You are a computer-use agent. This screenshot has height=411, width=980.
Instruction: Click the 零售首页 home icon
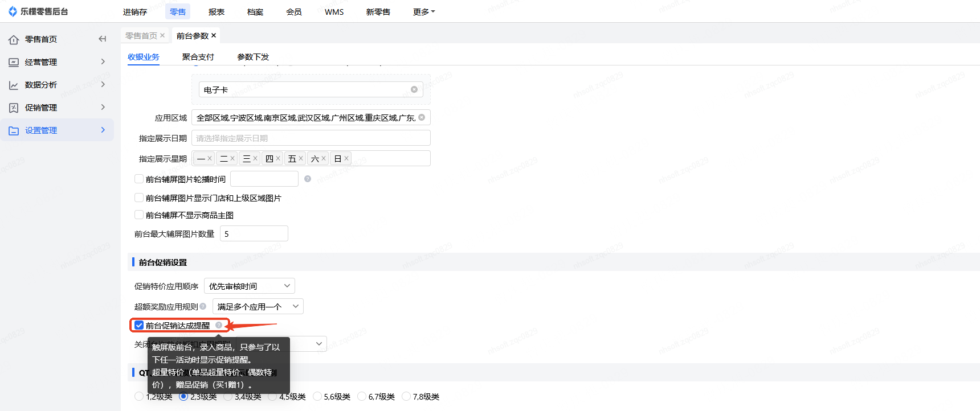[x=14, y=39]
